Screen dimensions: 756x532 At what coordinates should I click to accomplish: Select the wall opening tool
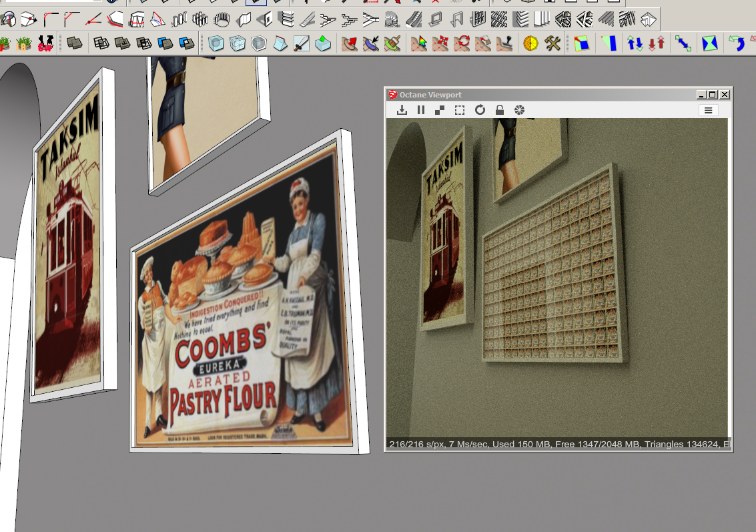tap(265, 19)
